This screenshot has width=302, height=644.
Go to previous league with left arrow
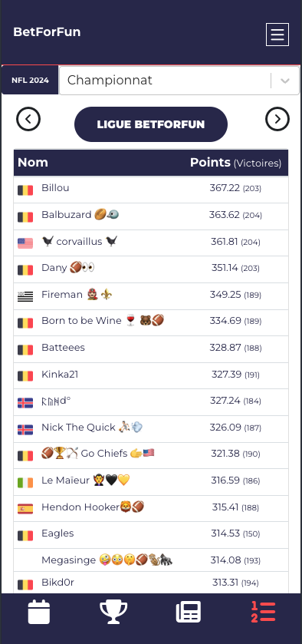pos(28,120)
